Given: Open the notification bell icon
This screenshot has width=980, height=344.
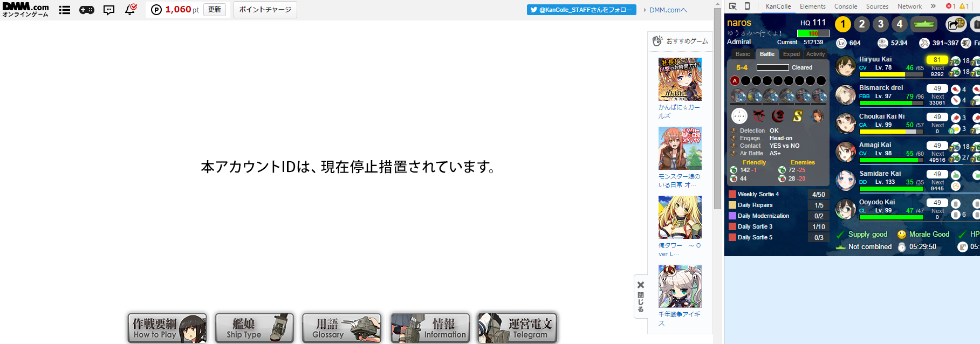Looking at the screenshot, I should click(131, 9).
